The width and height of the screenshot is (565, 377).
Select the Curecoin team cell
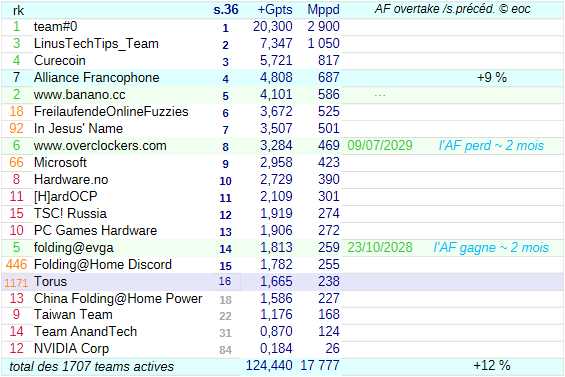point(60,61)
